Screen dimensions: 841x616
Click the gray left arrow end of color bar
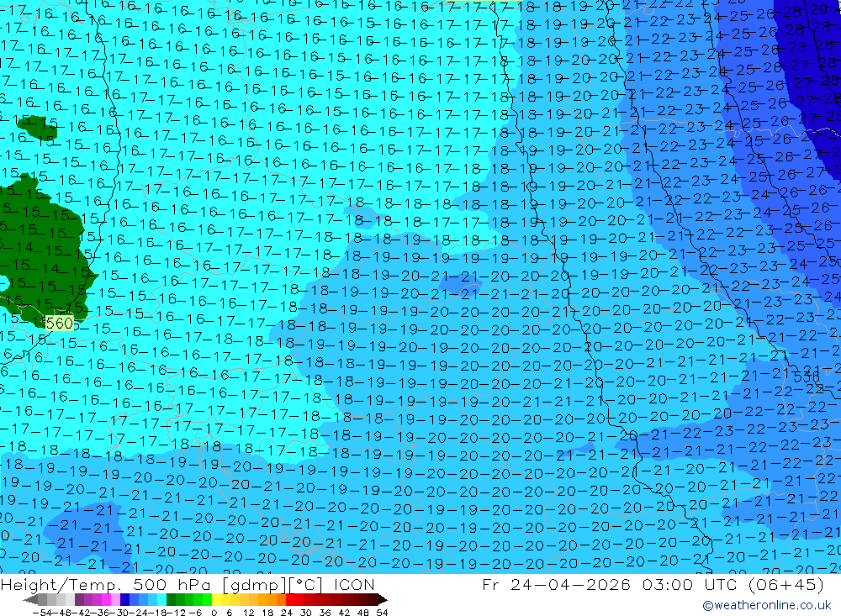pos(30,599)
